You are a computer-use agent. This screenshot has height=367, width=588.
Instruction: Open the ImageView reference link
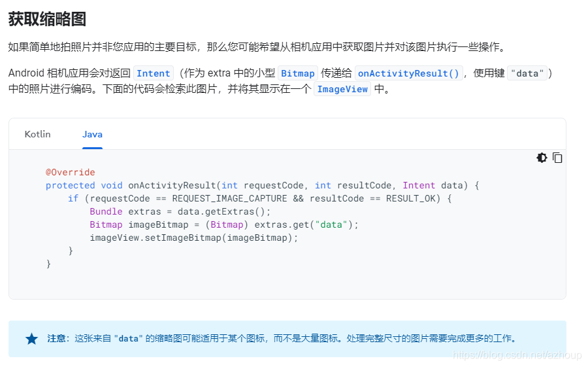point(342,89)
